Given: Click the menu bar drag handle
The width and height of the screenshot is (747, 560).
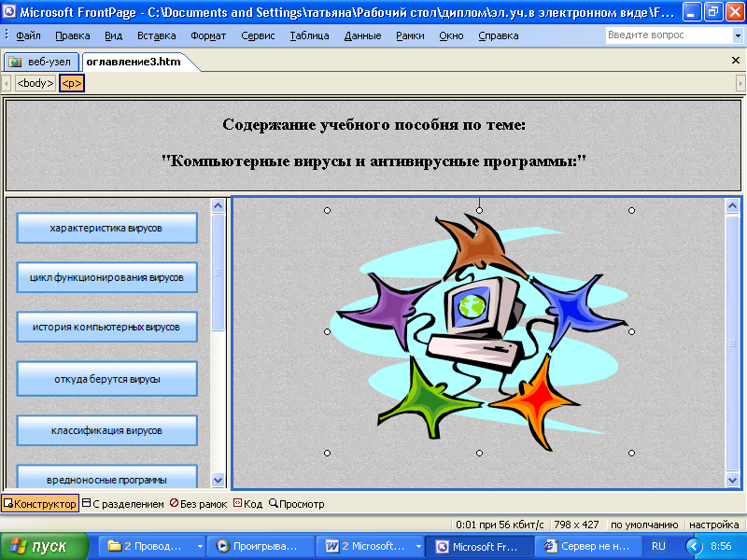Looking at the screenshot, I should coord(7,35).
